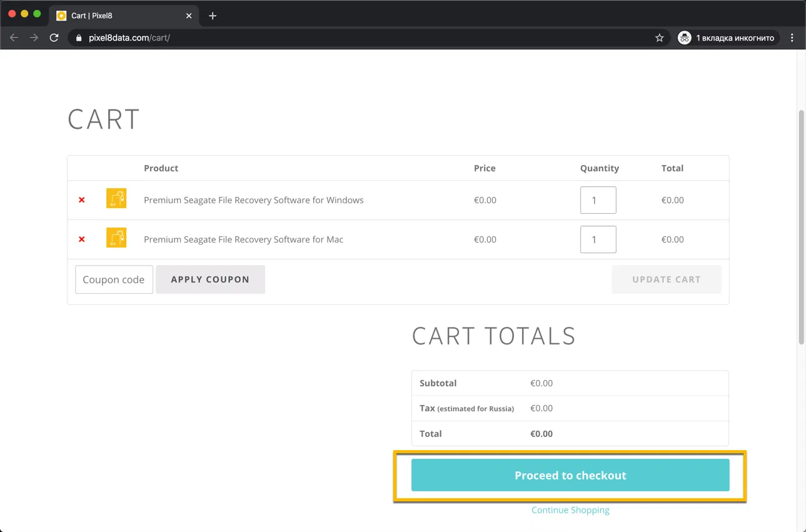Click the Update Cart button
Viewport: 806px width, 532px height.
pyautogui.click(x=666, y=279)
